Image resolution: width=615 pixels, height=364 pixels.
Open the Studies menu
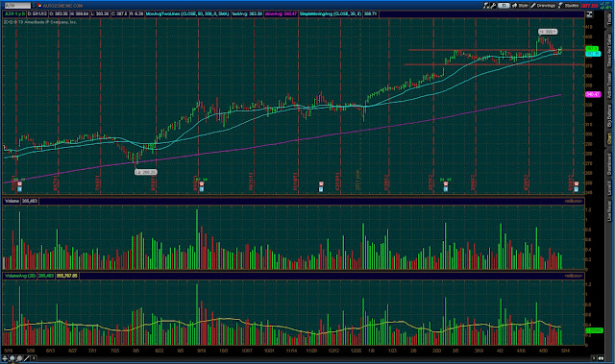pyautogui.click(x=569, y=6)
